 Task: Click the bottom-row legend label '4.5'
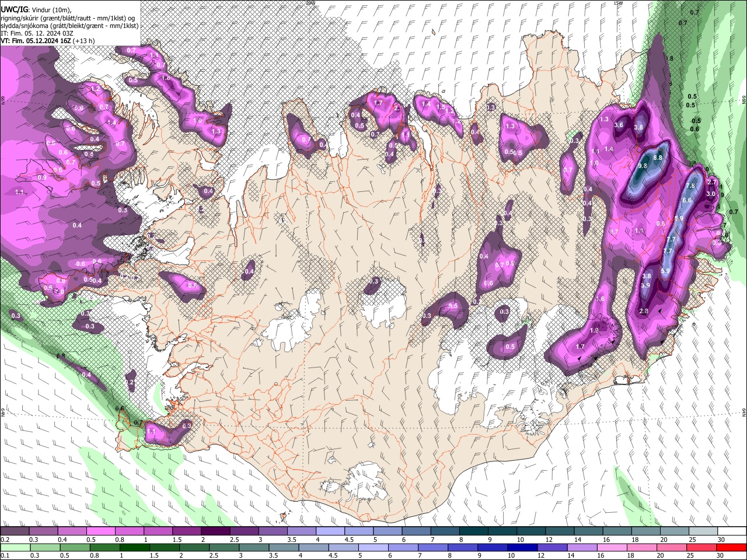click(x=333, y=555)
